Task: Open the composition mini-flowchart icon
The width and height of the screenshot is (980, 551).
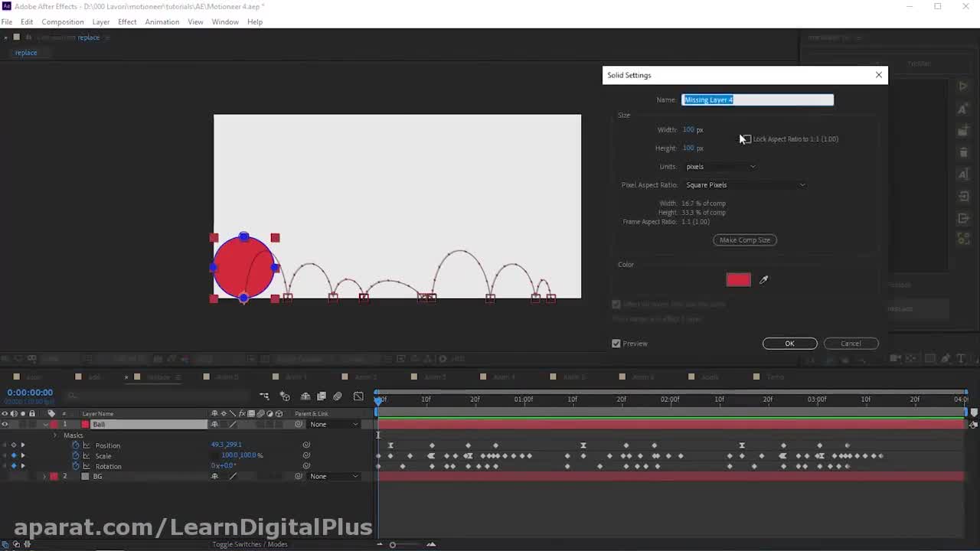Action: (x=264, y=396)
